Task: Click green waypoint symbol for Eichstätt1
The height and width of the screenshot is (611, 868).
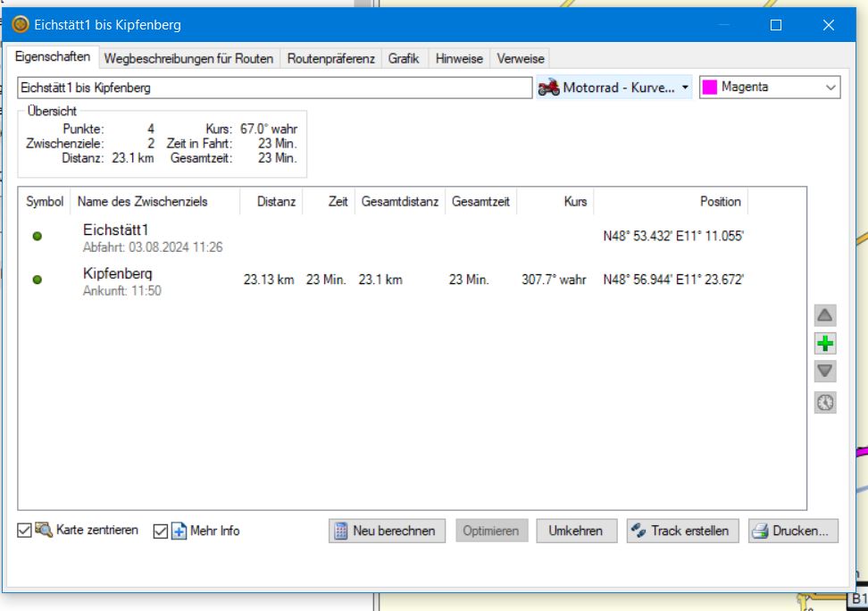Action: [x=38, y=237]
